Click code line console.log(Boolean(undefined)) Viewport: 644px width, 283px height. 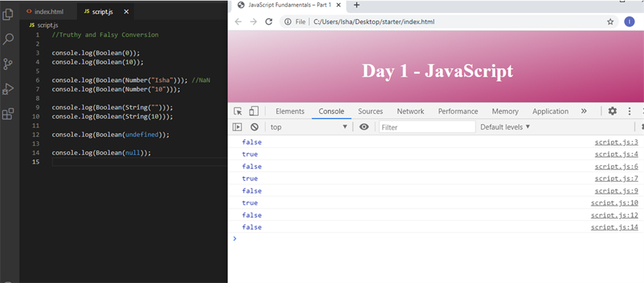pos(111,135)
